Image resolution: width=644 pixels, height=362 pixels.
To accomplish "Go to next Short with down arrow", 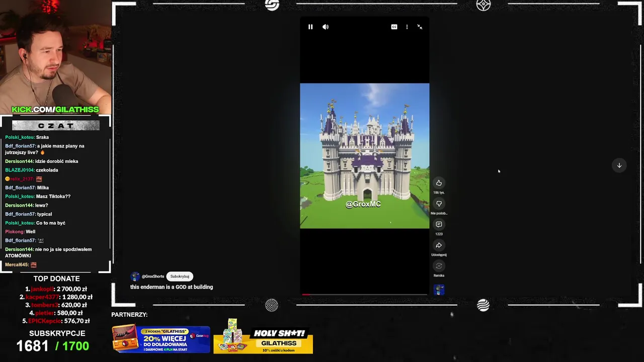I will pyautogui.click(x=619, y=165).
